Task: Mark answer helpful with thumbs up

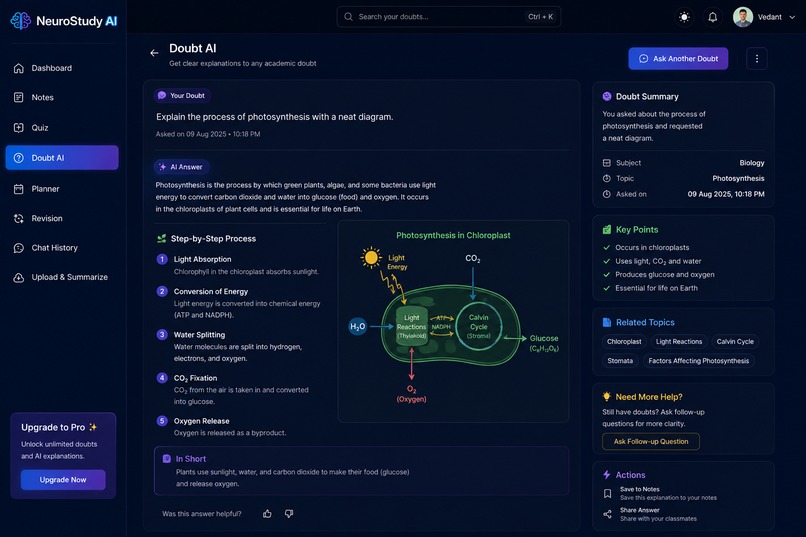Action: coord(267,514)
